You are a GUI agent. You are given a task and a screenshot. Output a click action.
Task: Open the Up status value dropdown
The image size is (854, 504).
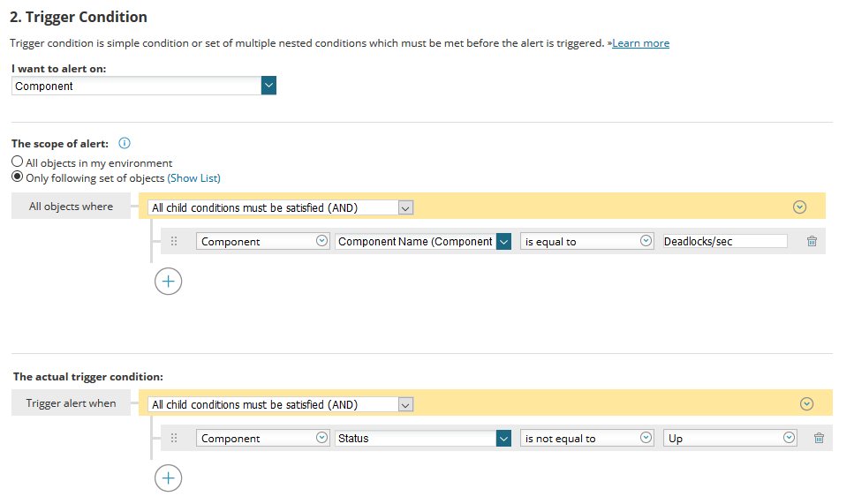point(729,438)
